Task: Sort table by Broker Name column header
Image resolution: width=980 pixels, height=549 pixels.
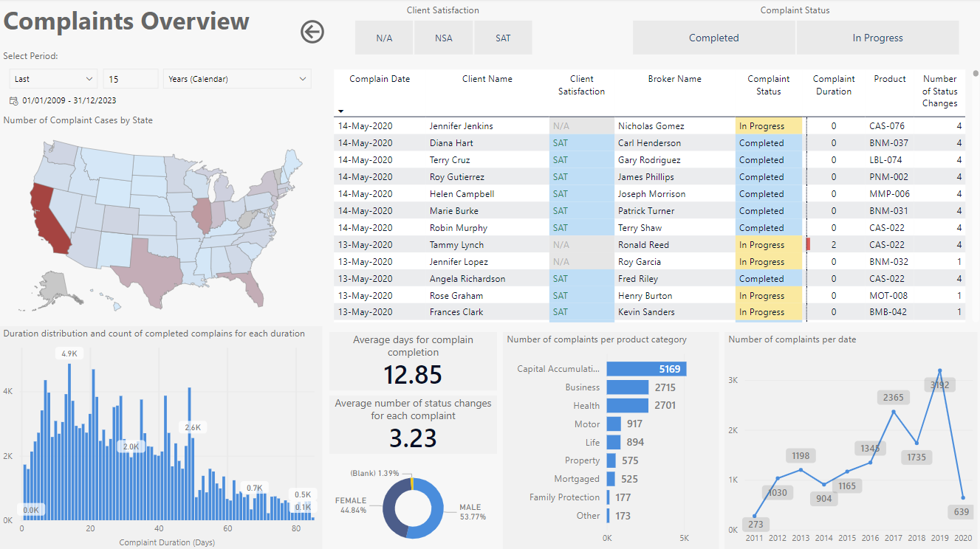Action: 674,79
